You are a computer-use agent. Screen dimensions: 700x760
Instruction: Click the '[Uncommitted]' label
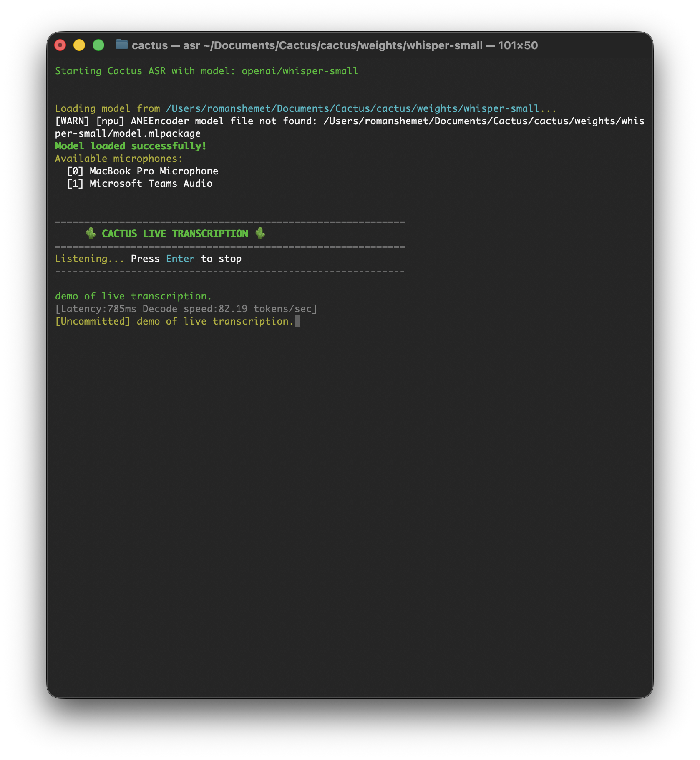(93, 321)
